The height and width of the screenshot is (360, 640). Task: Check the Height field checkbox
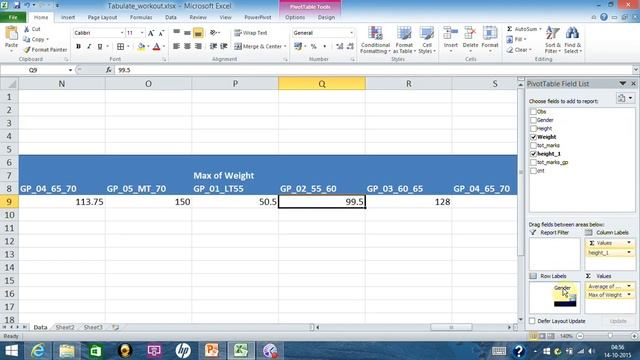coord(533,128)
